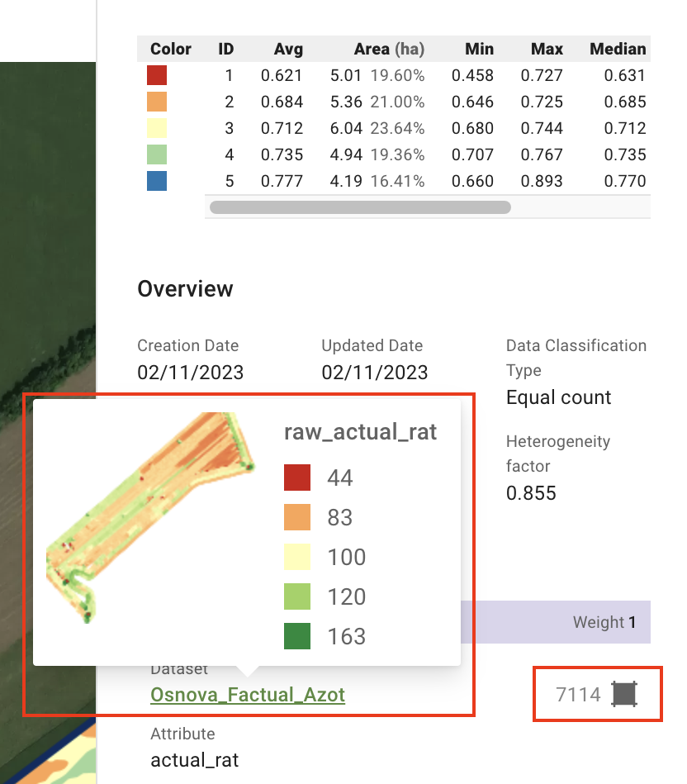This screenshot has height=784, width=687.
Task: Select the orange swatch for zone ID 2
Action: 157,102
